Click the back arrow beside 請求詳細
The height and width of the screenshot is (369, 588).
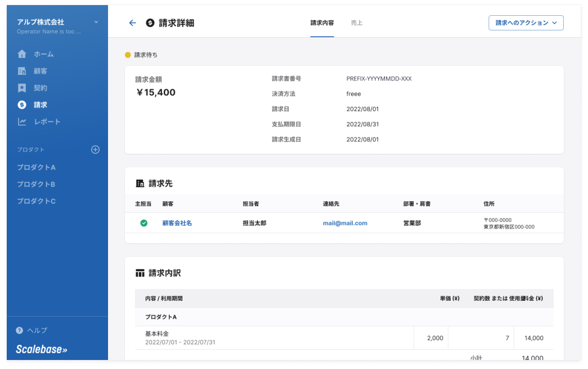coord(132,23)
